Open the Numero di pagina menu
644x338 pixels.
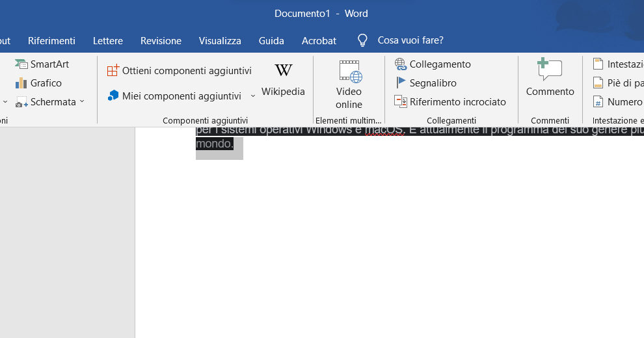pyautogui.click(x=618, y=102)
